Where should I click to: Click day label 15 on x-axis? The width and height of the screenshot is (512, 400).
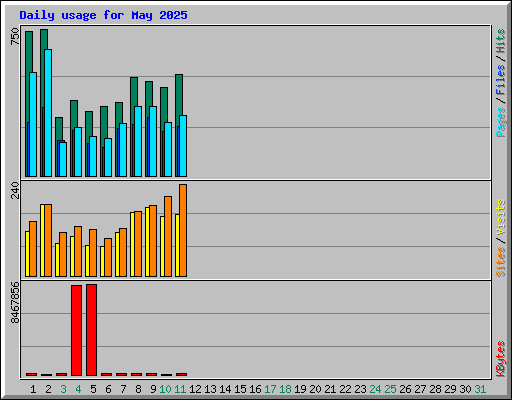click(240, 389)
